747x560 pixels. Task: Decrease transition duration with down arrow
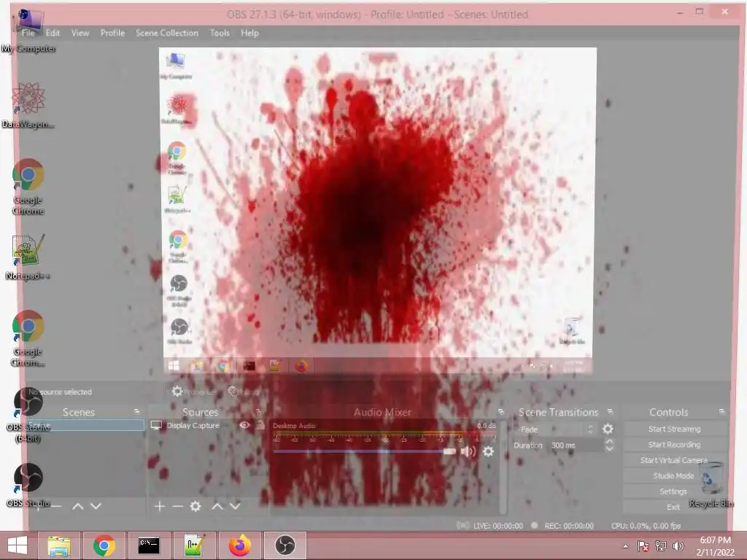pyautogui.click(x=609, y=448)
